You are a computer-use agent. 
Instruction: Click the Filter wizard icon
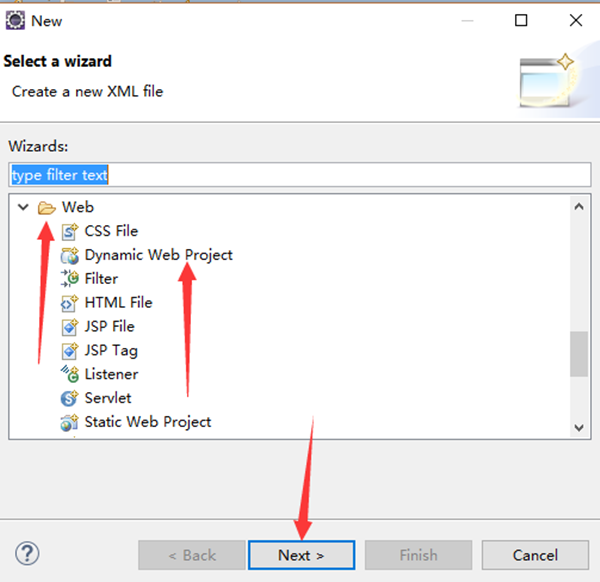click(x=70, y=279)
